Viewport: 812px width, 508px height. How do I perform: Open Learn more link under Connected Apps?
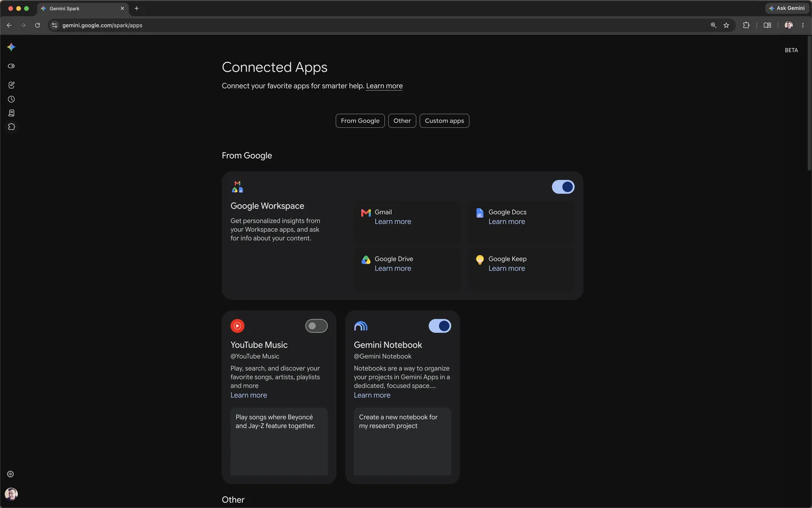click(384, 86)
